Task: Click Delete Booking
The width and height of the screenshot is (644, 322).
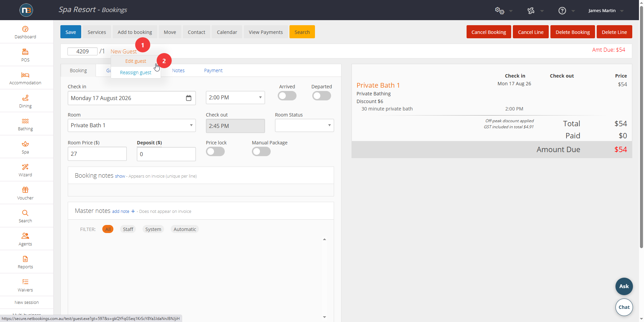Action: coord(573,32)
